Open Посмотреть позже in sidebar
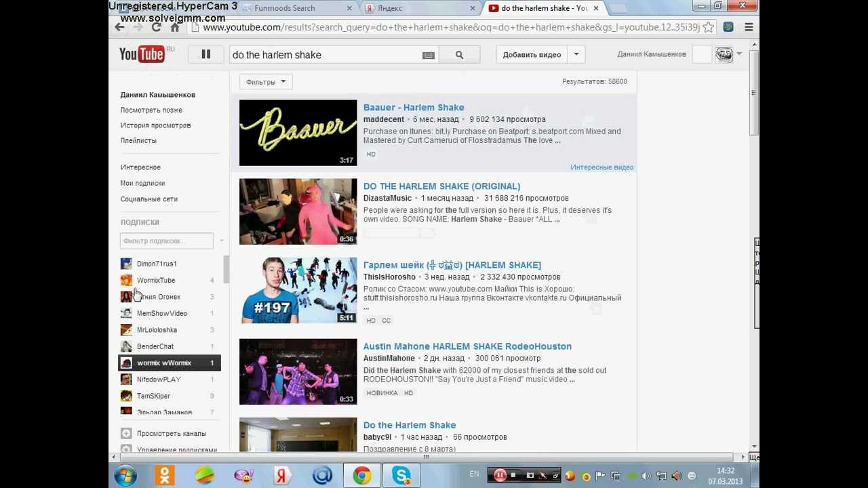This screenshot has width=868, height=488. point(151,110)
